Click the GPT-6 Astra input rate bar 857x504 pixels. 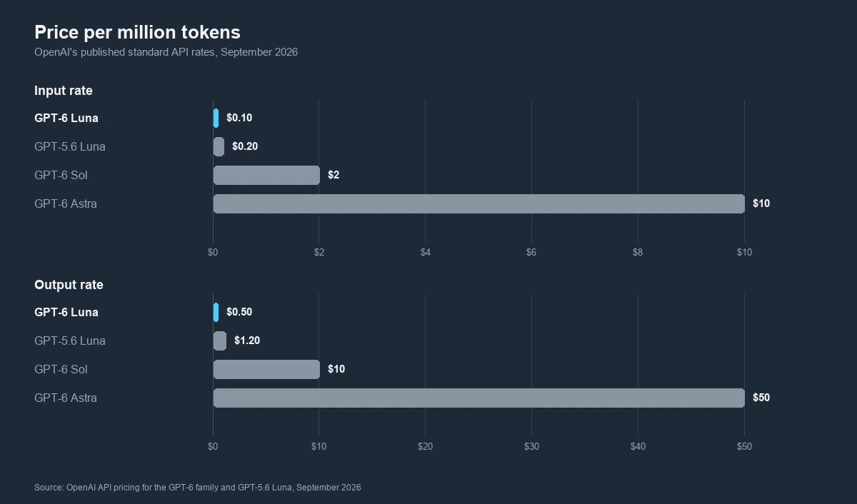478,203
